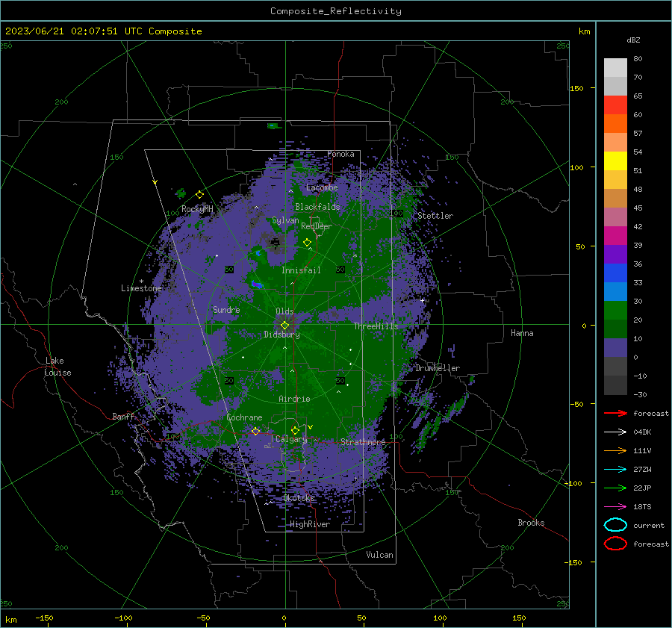Click the Lacombe town label
The width and height of the screenshot is (672, 628).
tap(322, 187)
